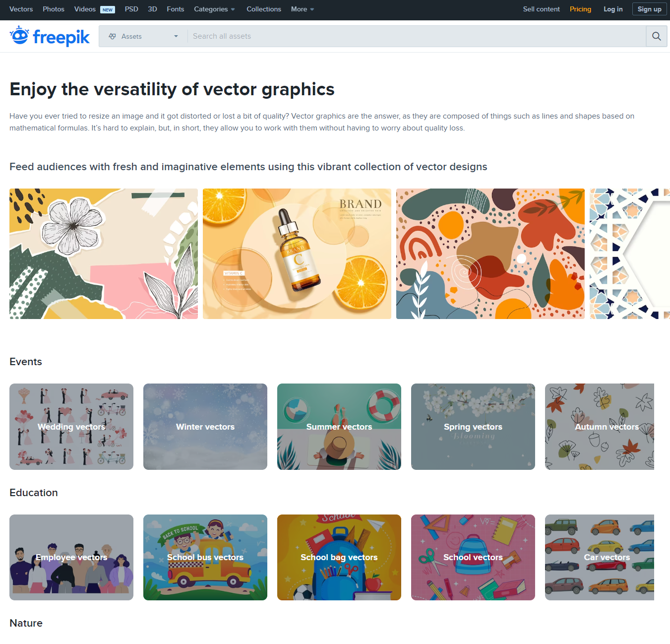Click the Log in link
This screenshot has width=670, height=644.
tap(613, 9)
